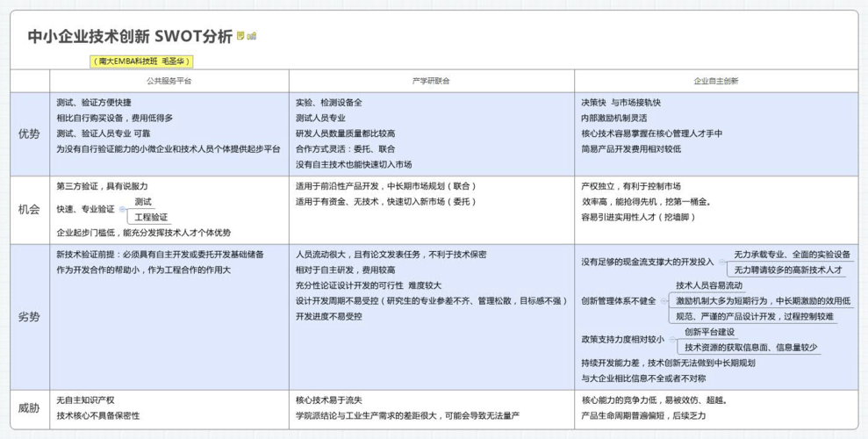Select the topic 适用于前沿性产品开发...（联合）

[x=386, y=186]
